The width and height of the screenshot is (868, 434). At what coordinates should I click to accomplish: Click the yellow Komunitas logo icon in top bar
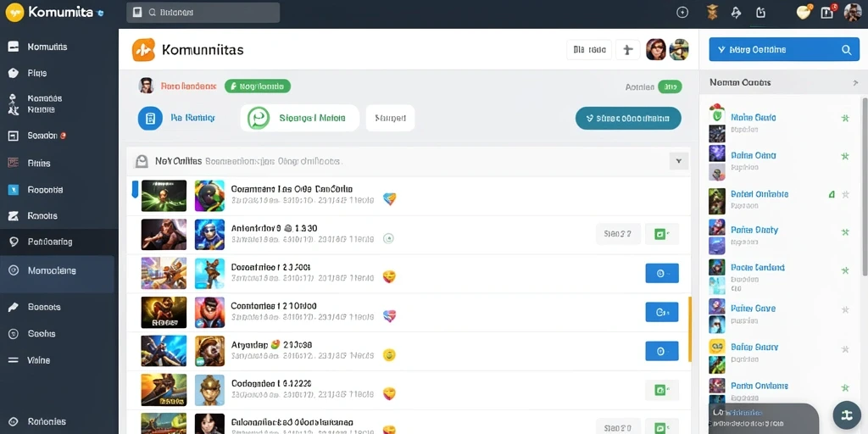(x=14, y=12)
